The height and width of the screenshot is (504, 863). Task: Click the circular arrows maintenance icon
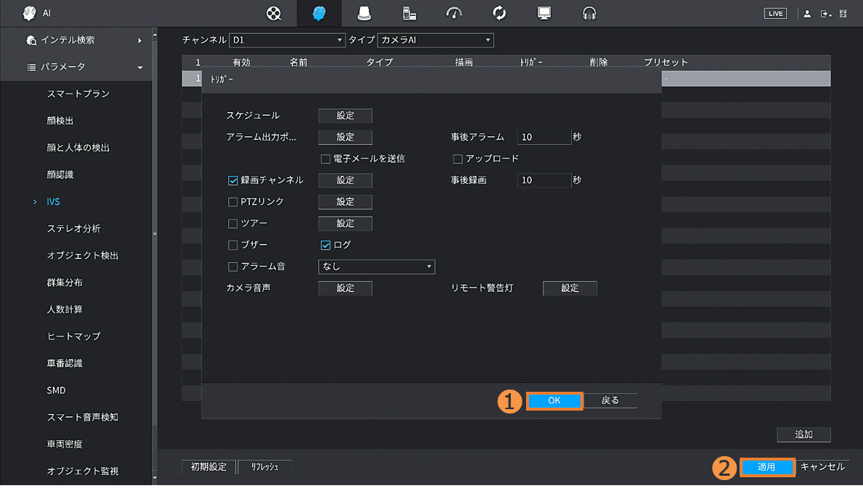pos(499,13)
